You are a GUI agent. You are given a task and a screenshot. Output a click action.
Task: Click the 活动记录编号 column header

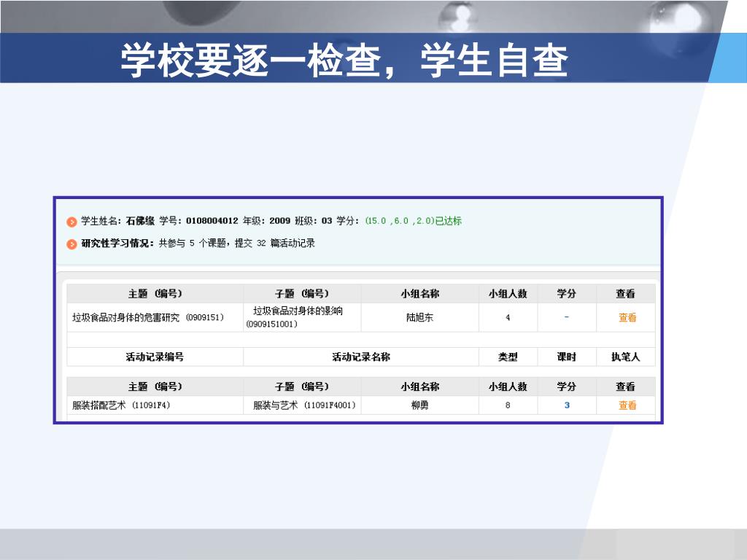click(155, 357)
